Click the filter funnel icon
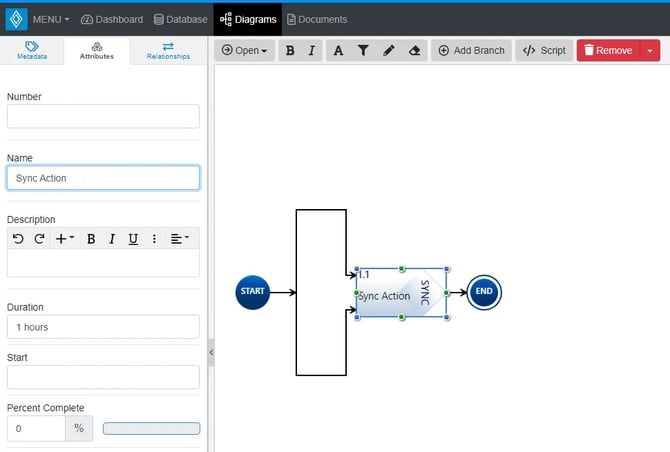The height and width of the screenshot is (452, 670). pyautogui.click(x=363, y=50)
